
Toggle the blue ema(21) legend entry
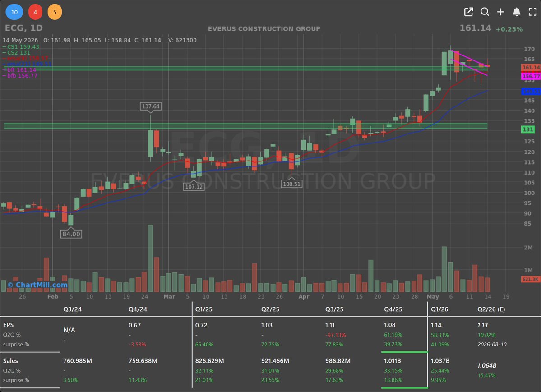[x=27, y=64]
